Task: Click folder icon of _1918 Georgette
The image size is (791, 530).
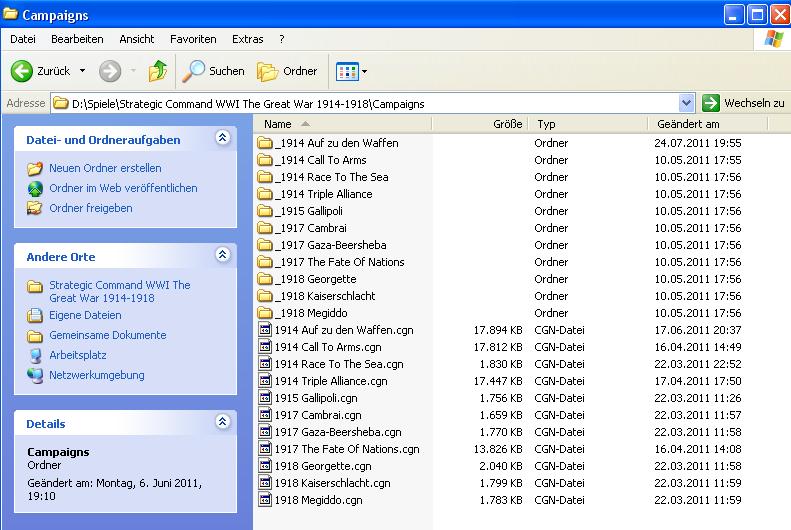Action: coord(265,279)
